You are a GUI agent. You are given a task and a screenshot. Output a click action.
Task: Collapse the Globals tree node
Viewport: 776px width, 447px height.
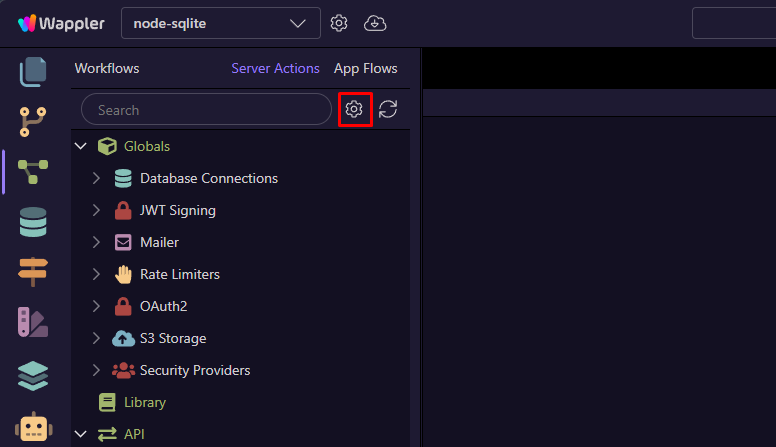pyautogui.click(x=81, y=146)
